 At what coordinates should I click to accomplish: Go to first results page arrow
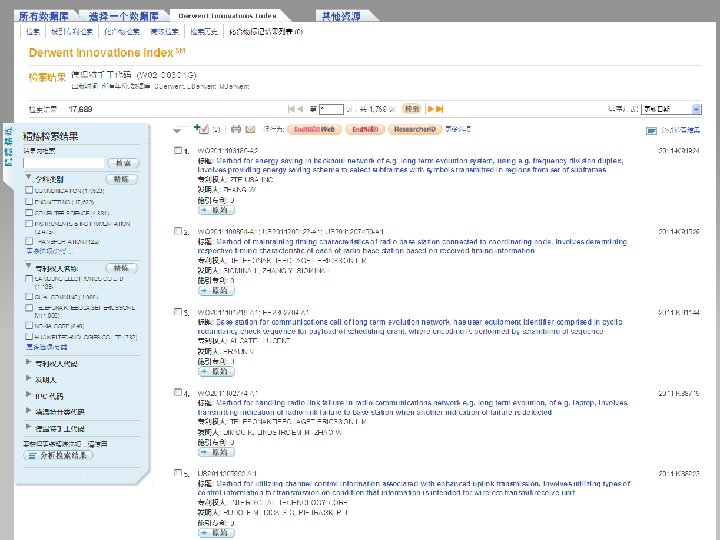click(291, 109)
